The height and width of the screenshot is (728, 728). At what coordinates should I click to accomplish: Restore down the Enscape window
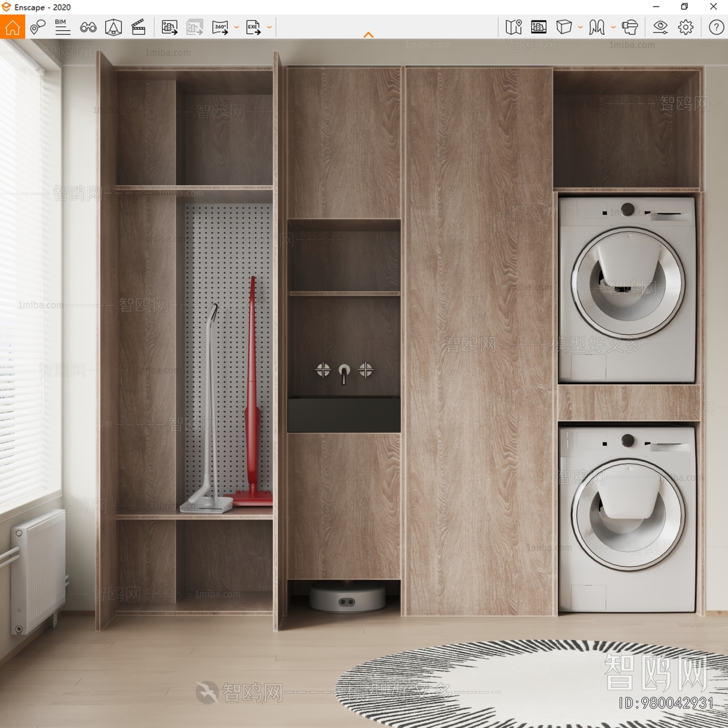coord(684,7)
